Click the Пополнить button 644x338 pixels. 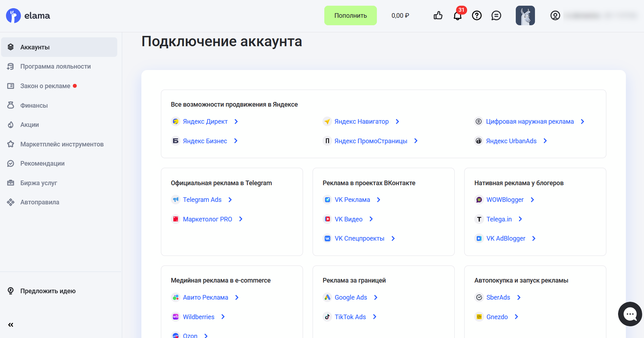(x=350, y=15)
